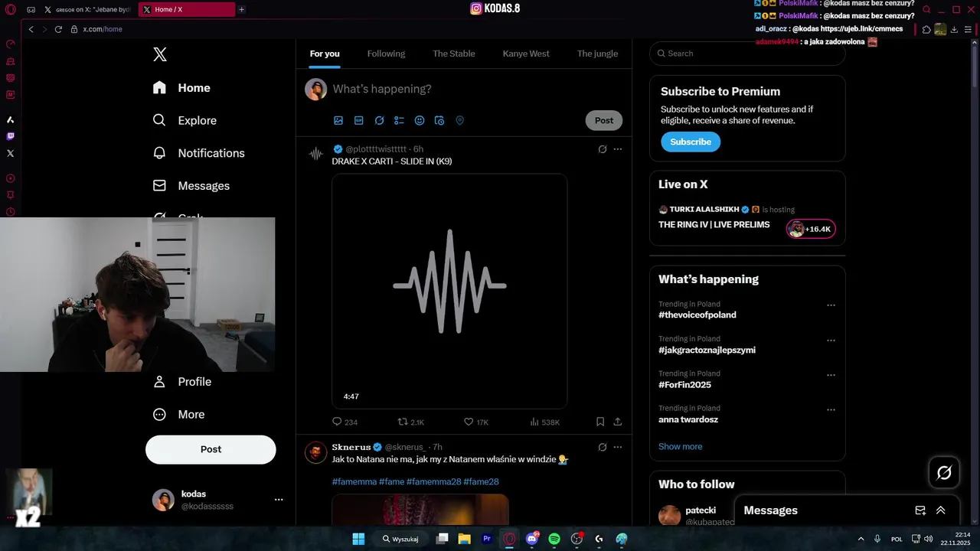Click the floating Grok button

click(944, 473)
